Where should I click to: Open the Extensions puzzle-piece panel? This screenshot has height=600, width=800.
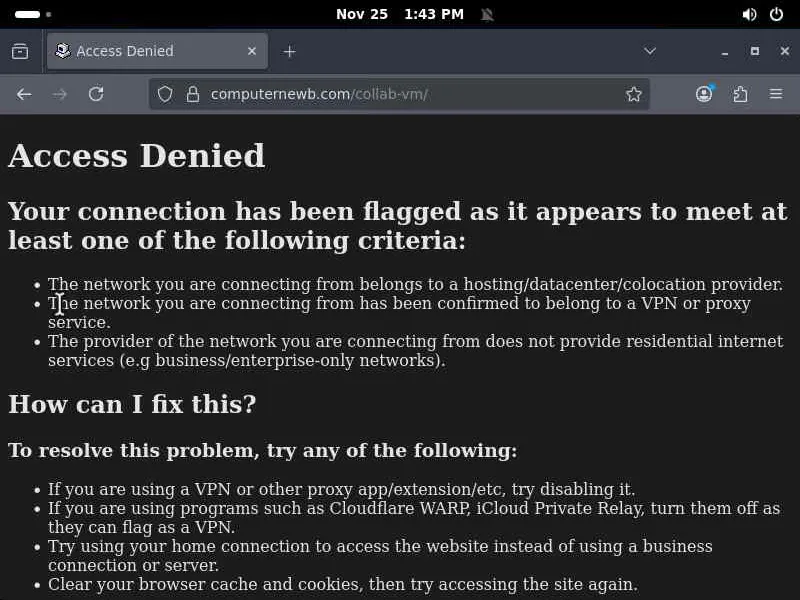click(x=740, y=94)
